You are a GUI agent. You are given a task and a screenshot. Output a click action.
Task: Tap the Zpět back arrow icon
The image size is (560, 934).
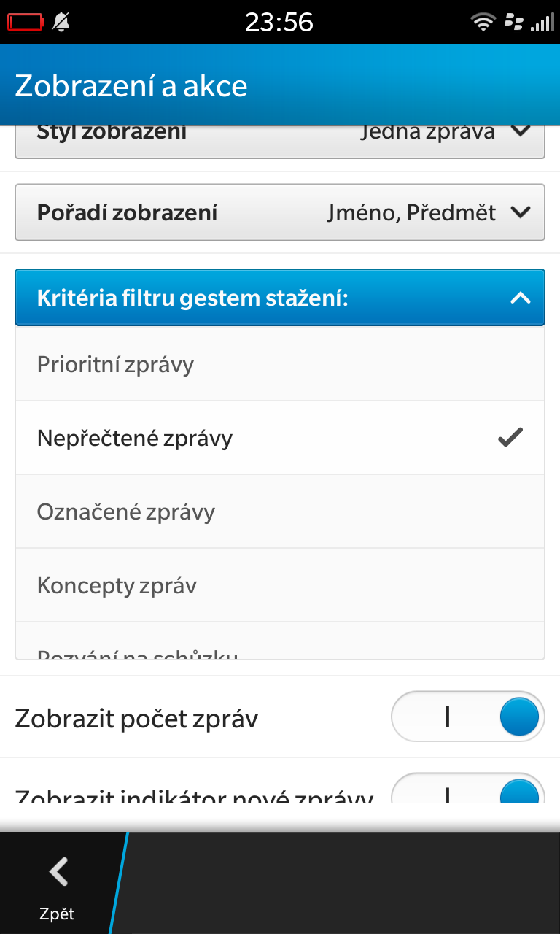pos(58,871)
